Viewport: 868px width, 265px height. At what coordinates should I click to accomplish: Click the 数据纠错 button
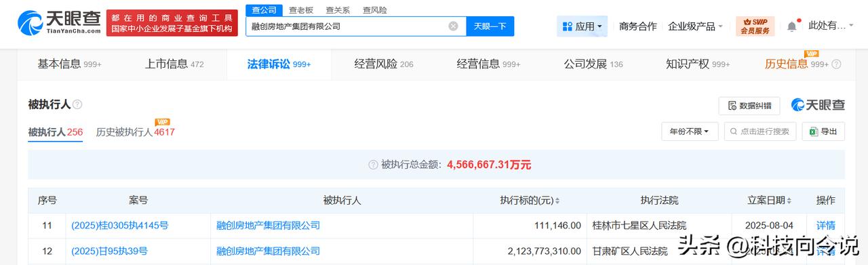coord(749,106)
